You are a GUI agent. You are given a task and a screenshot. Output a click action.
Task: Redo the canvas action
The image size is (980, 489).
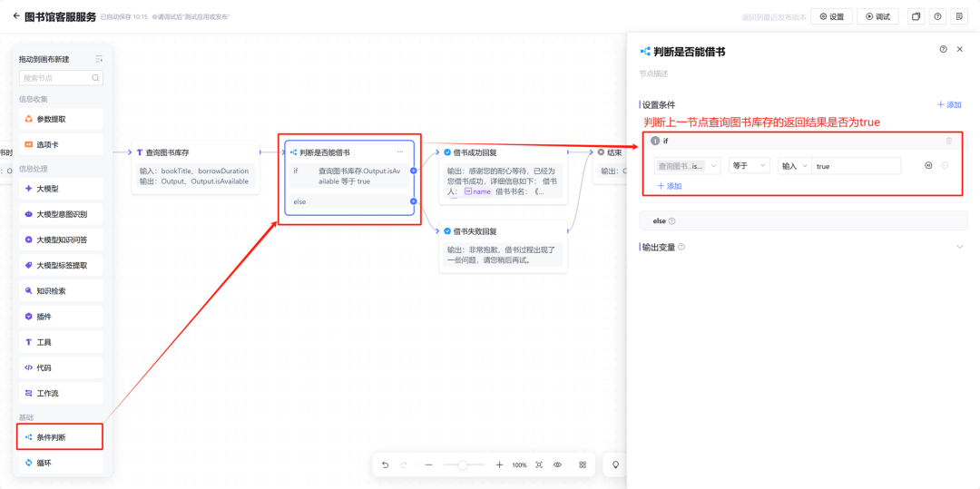click(x=404, y=465)
